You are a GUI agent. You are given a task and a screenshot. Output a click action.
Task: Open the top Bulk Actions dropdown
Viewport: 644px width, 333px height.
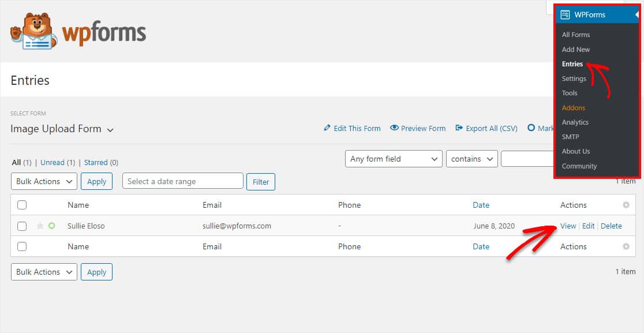pos(44,181)
